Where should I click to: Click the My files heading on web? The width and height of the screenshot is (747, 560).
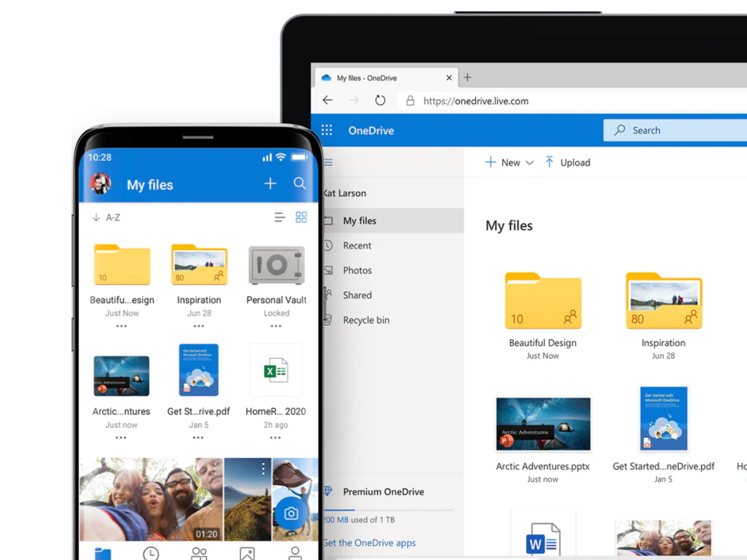(x=509, y=225)
